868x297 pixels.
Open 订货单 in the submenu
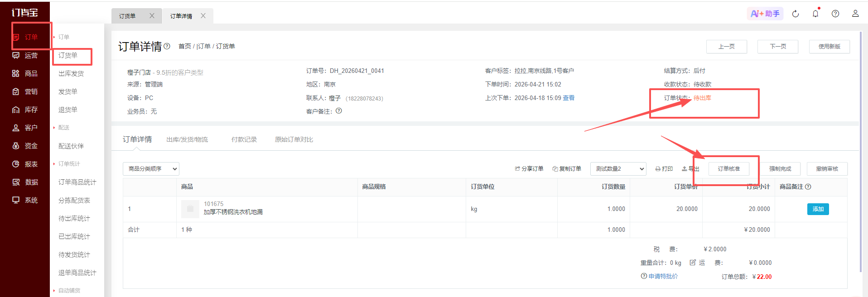[x=68, y=55]
